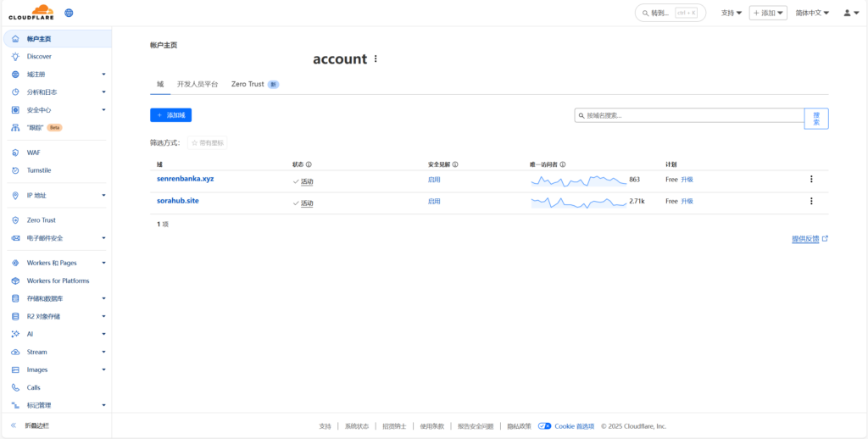Click the analytics and logs clock icon
Screen dimensions: 868x439
point(15,92)
